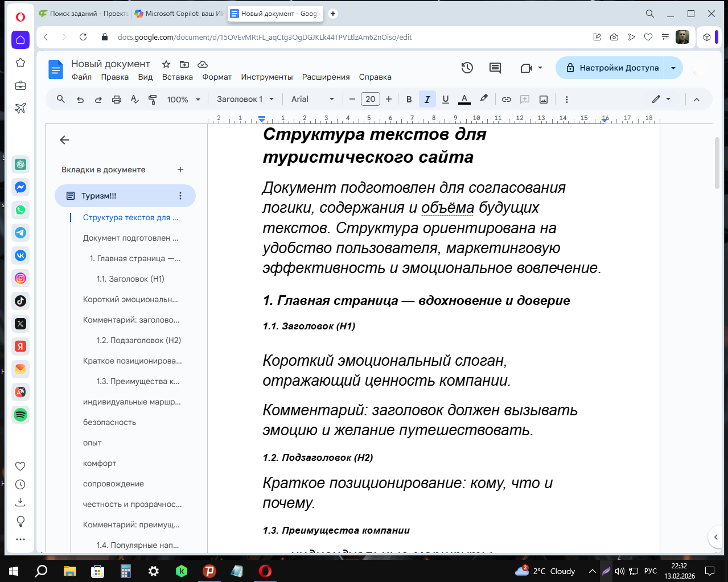Click the document title Новый документ
The height and width of the screenshot is (582, 728).
110,63
